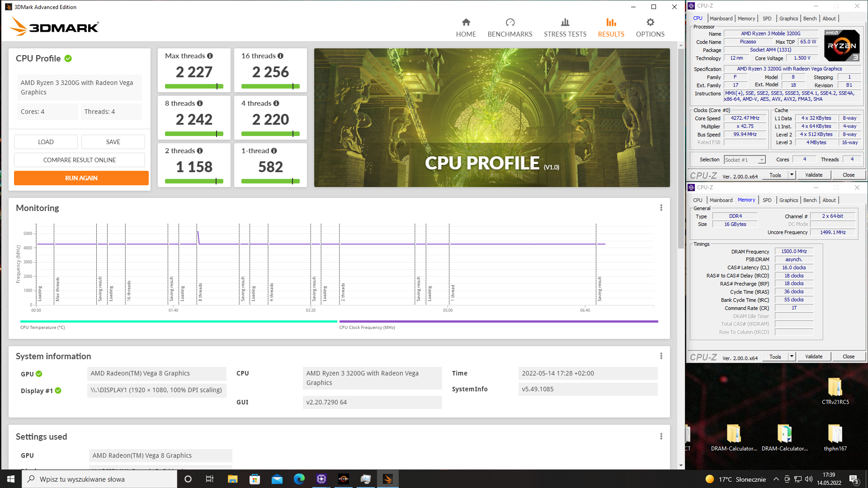
Task: Click Validate in upper CPU-Z window
Action: (x=814, y=175)
